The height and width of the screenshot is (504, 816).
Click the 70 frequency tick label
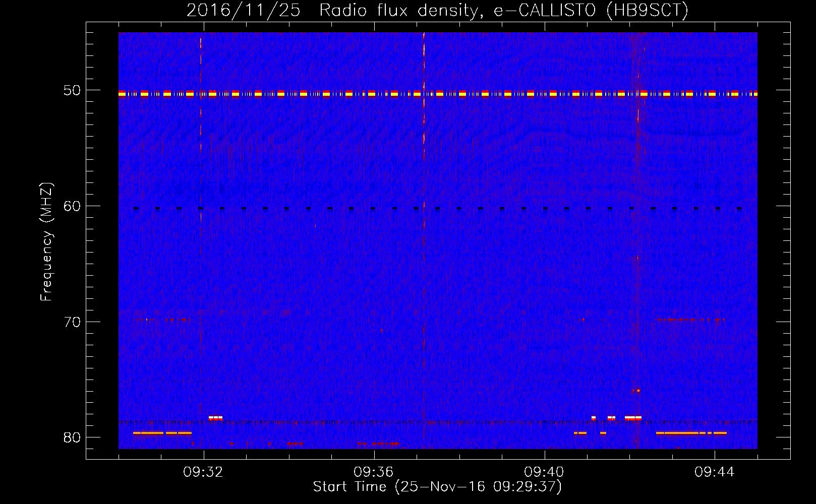[72, 322]
